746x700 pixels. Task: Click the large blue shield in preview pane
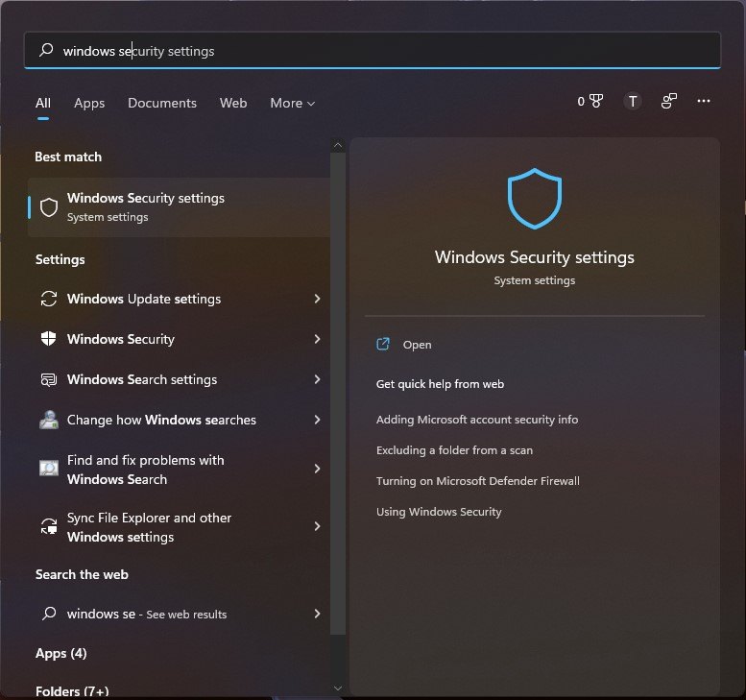pos(535,199)
